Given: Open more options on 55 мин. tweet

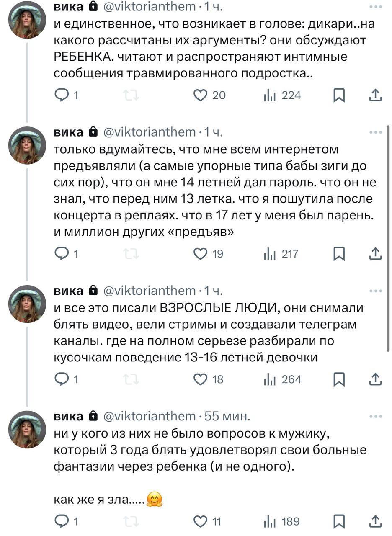Looking at the screenshot, I should pos(376,417).
